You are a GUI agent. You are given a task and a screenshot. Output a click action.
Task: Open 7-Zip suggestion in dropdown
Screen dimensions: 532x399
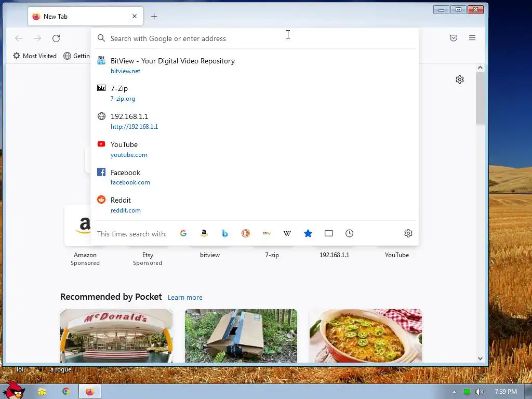[x=255, y=94]
